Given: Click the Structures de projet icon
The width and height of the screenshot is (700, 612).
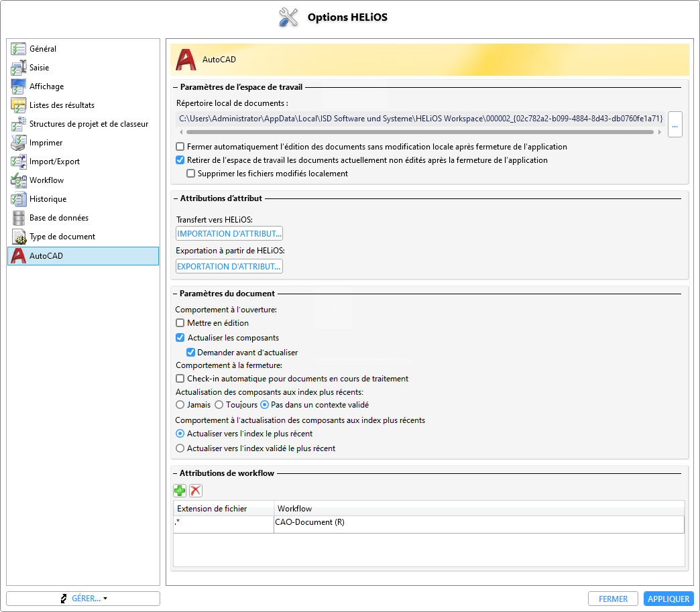Looking at the screenshot, I should click(18, 123).
